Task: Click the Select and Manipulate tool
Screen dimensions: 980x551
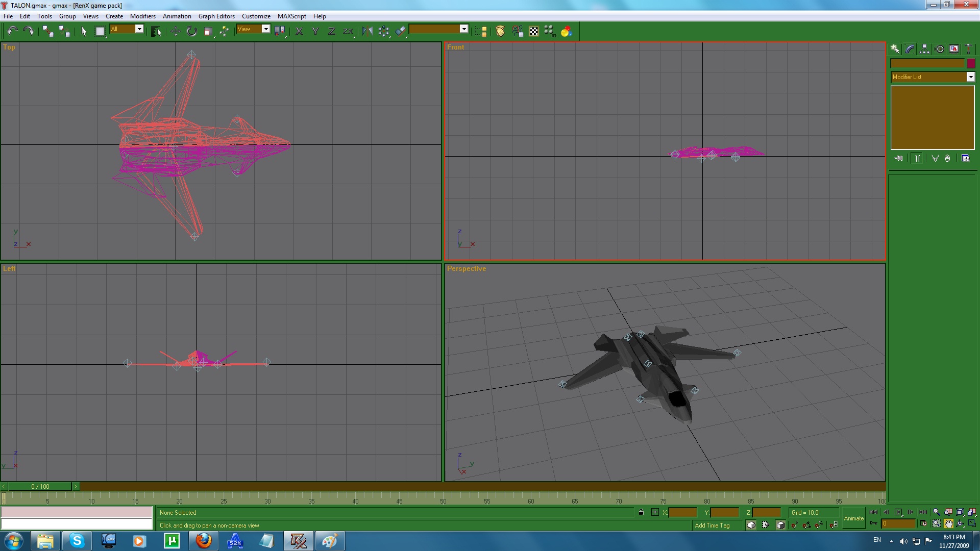Action: [224, 31]
